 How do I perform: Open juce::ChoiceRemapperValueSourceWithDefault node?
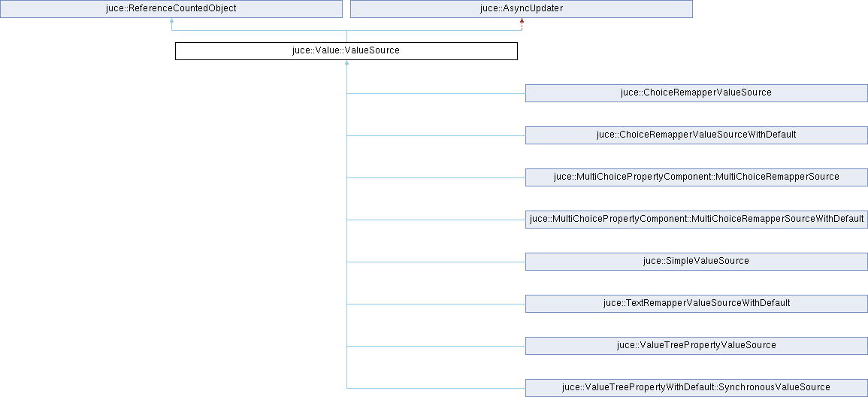pos(696,135)
